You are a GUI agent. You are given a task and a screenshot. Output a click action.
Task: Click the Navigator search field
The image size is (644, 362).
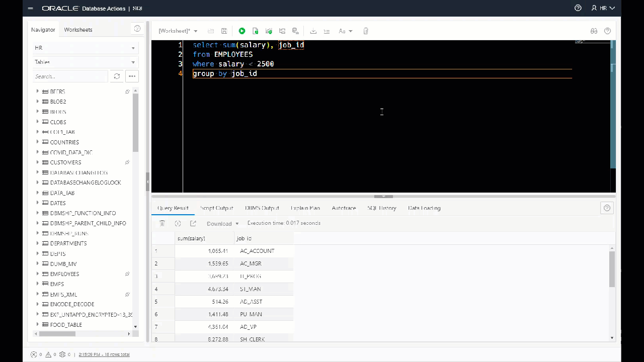[x=70, y=76]
